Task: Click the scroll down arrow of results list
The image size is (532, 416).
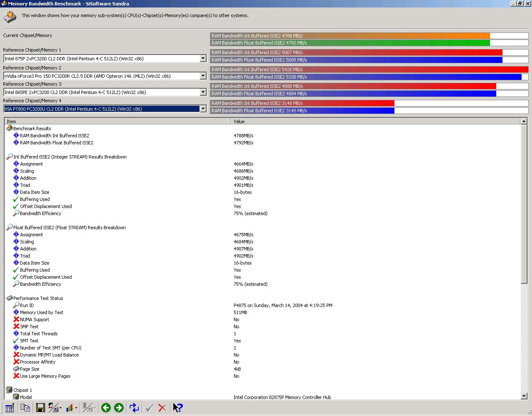Action: point(524,396)
